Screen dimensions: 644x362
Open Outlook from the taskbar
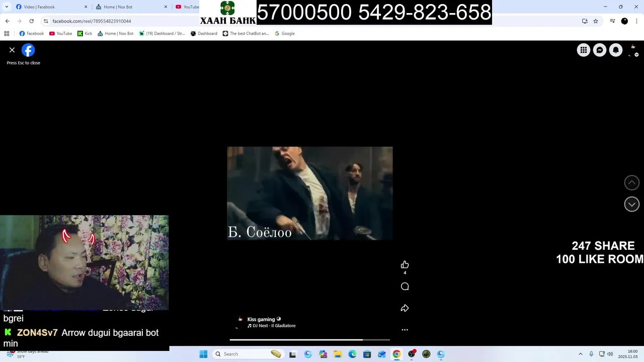[382, 354]
